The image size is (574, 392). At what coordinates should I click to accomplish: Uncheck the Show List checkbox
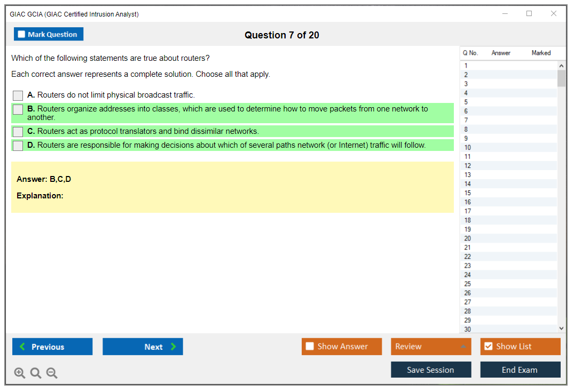(x=487, y=346)
